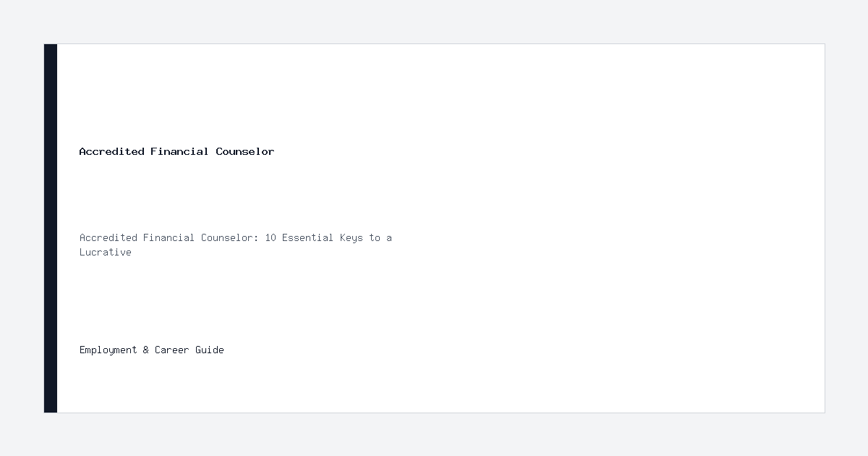Click the word 'Guide' in the category label
This screenshot has height=456, width=868.
(x=210, y=350)
